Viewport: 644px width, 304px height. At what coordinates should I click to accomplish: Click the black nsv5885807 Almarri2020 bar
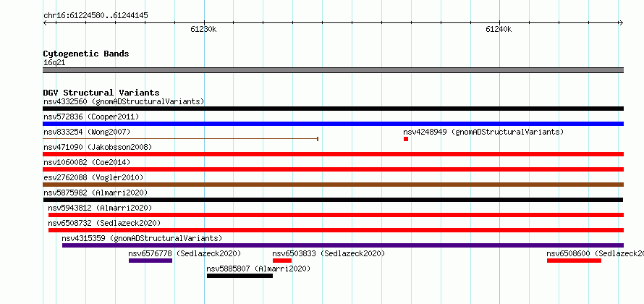240,276
